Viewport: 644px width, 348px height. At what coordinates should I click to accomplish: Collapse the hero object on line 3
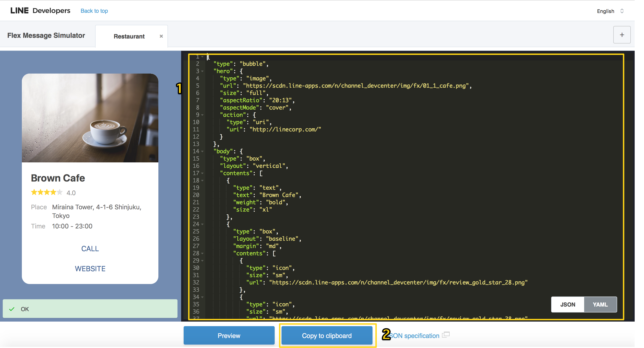[203, 71]
